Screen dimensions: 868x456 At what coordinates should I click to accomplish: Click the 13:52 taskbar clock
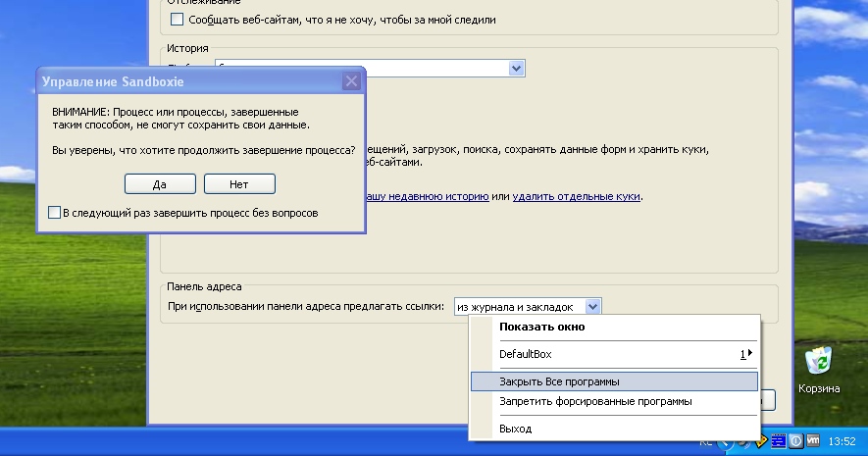click(x=842, y=441)
